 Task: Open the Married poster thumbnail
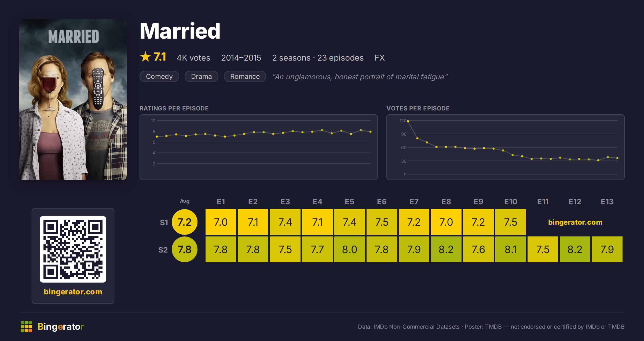point(73,100)
